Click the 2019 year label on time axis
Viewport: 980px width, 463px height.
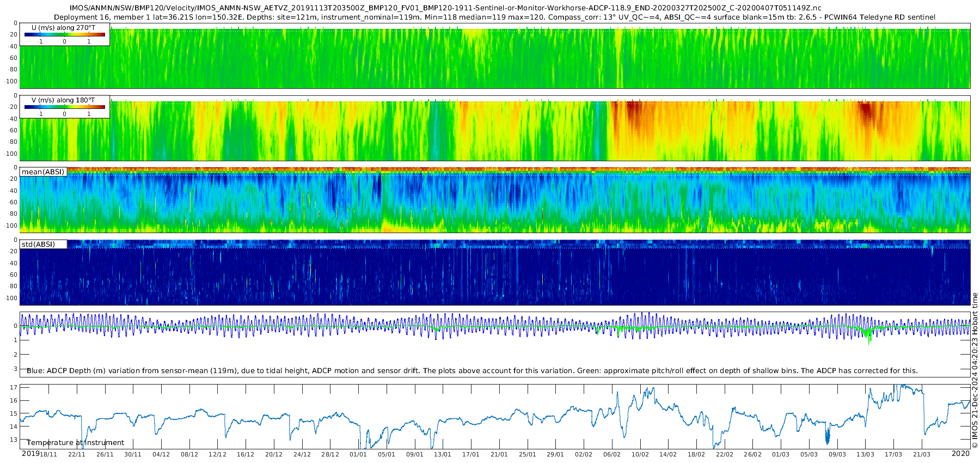coord(30,454)
